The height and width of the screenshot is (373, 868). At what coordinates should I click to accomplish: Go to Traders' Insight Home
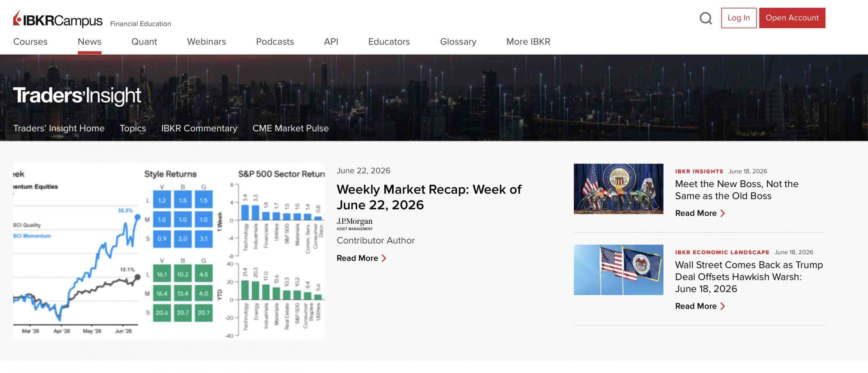(59, 128)
